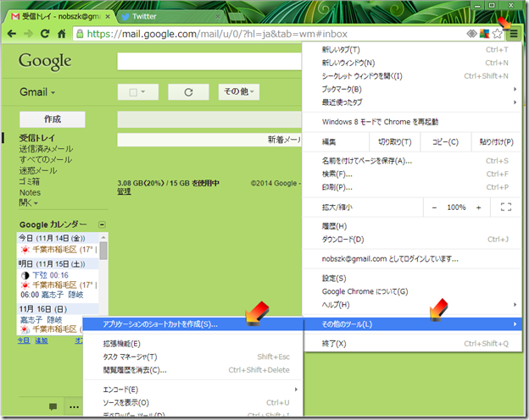Image resolution: width=529 pixels, height=420 pixels.
Task: Tick the select-all checkbox in Gmail toolbar
Action: [133, 92]
